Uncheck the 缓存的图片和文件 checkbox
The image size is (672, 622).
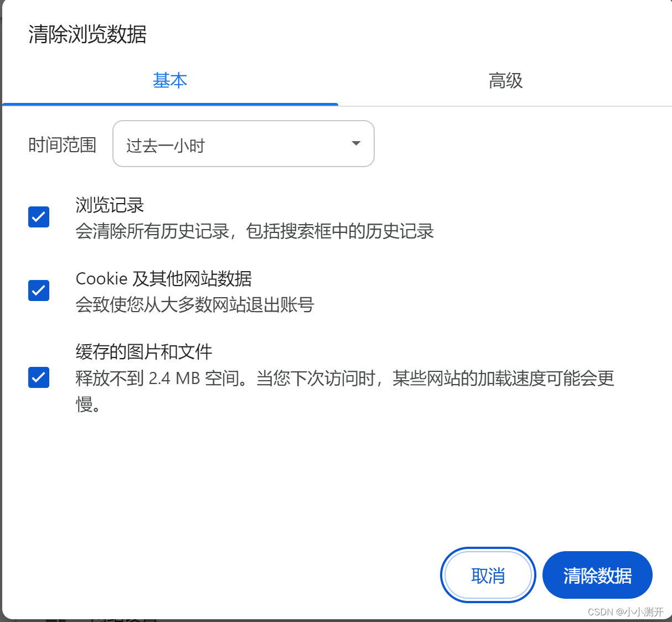coord(39,377)
